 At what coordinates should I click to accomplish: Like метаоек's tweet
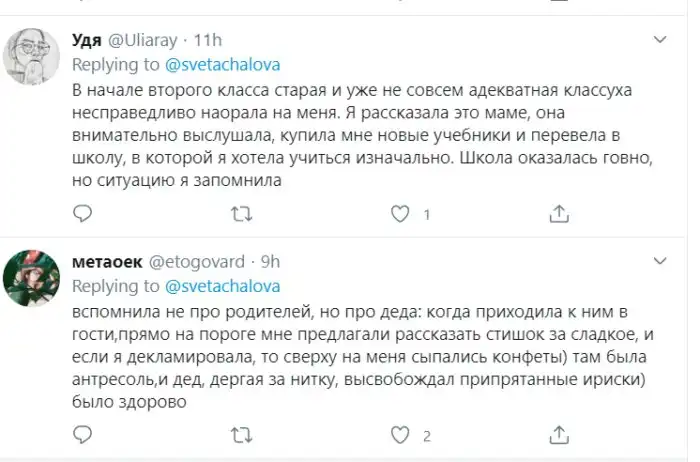[x=399, y=435]
